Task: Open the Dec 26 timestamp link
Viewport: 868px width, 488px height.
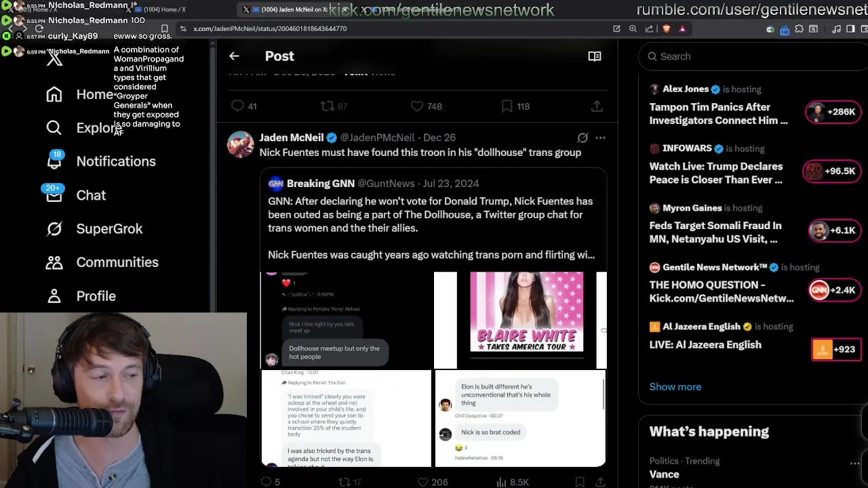Action: click(x=439, y=138)
